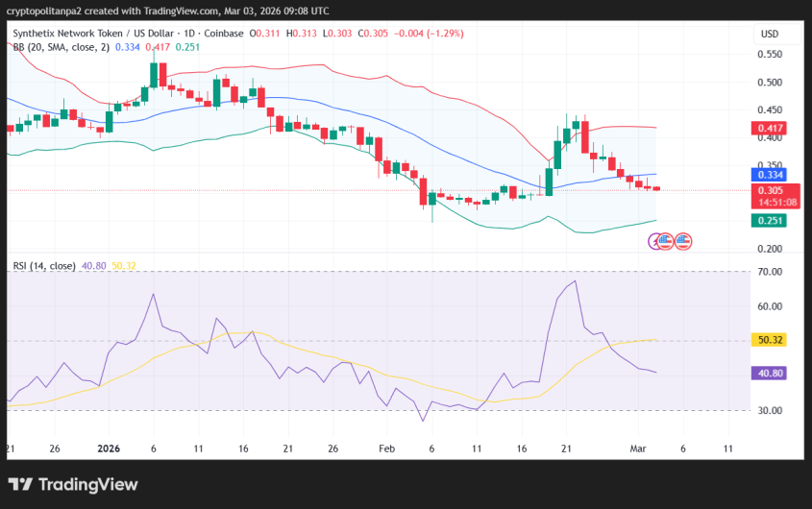Click the TradingView logo at bottom left
Viewport: 812px width, 509px height.
tap(74, 485)
